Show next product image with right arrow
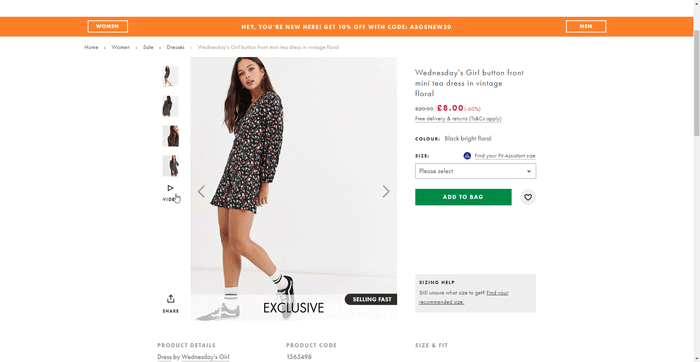The image size is (700, 362). pyautogui.click(x=386, y=191)
